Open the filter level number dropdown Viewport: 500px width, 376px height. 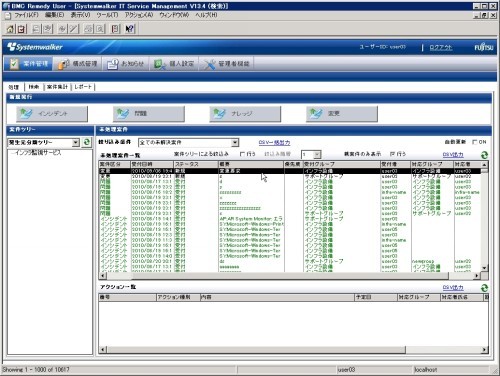(317, 154)
